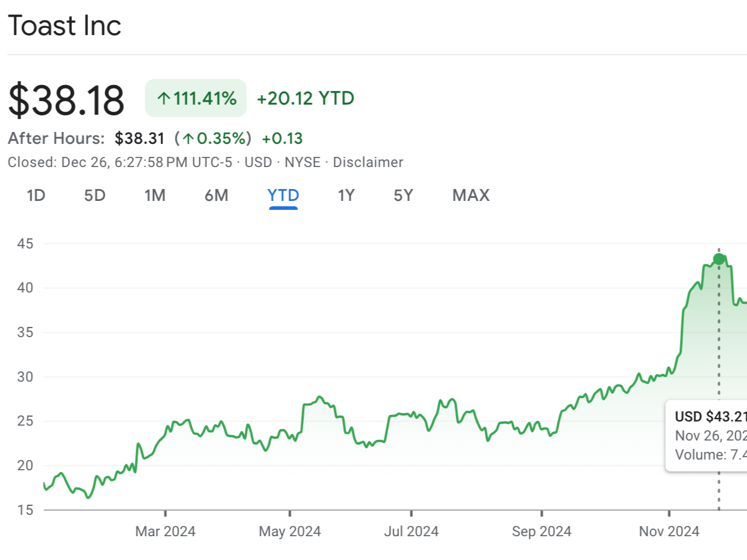
Task: Click the After Hours $38.31 price
Action: click(x=139, y=139)
